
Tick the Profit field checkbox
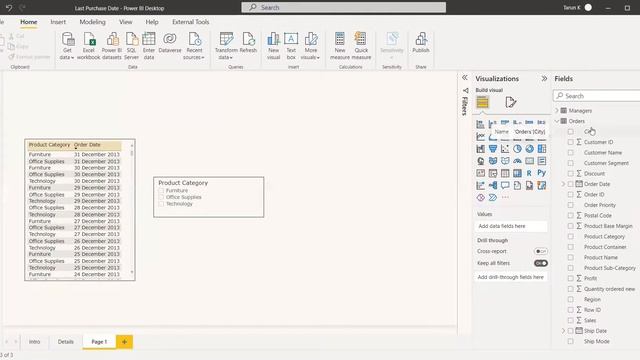point(571,278)
